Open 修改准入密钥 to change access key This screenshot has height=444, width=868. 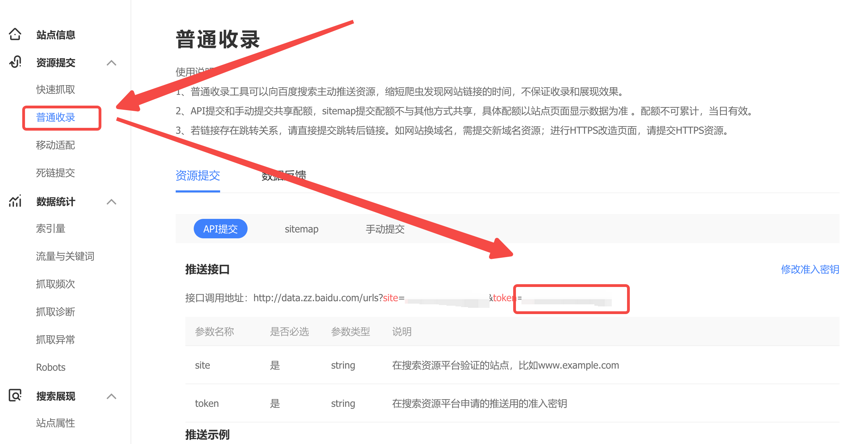click(811, 269)
